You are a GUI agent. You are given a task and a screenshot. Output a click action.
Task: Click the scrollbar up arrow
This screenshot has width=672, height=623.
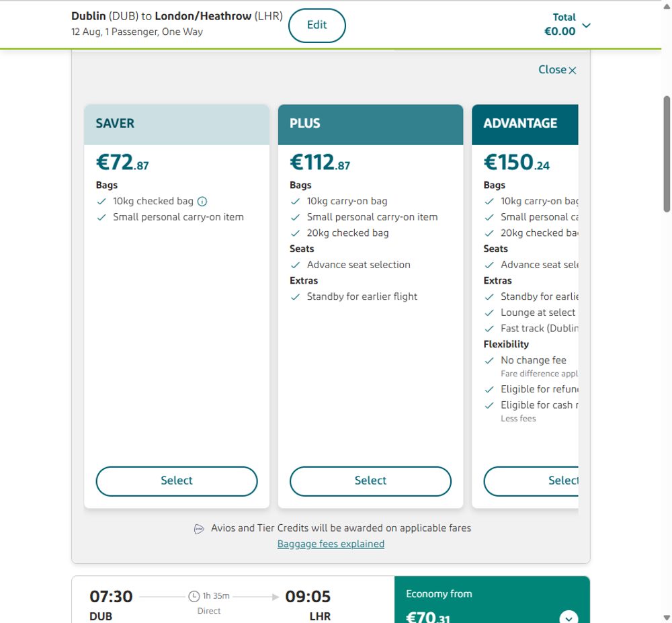point(667,6)
